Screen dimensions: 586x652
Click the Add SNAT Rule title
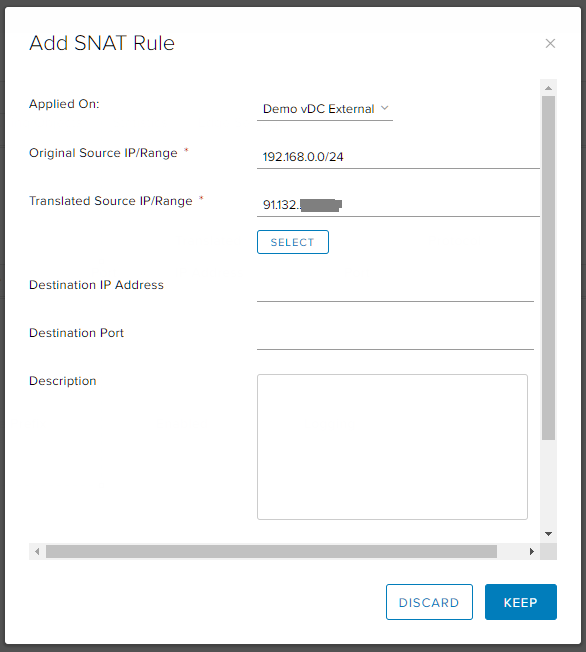point(102,43)
